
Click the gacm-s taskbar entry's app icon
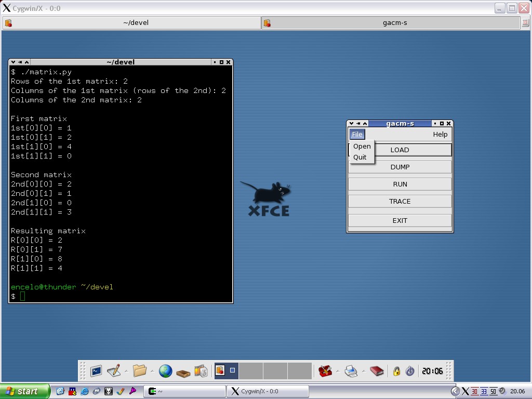(x=268, y=23)
